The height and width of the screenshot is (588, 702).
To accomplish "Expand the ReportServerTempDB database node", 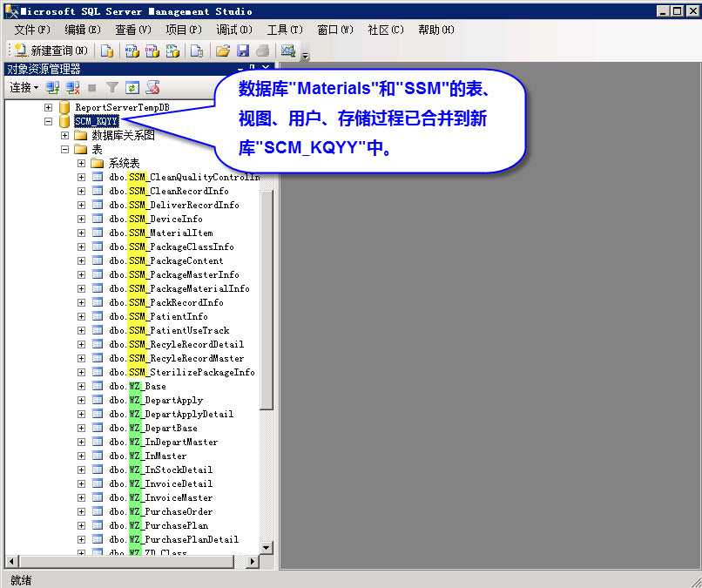I will click(49, 107).
